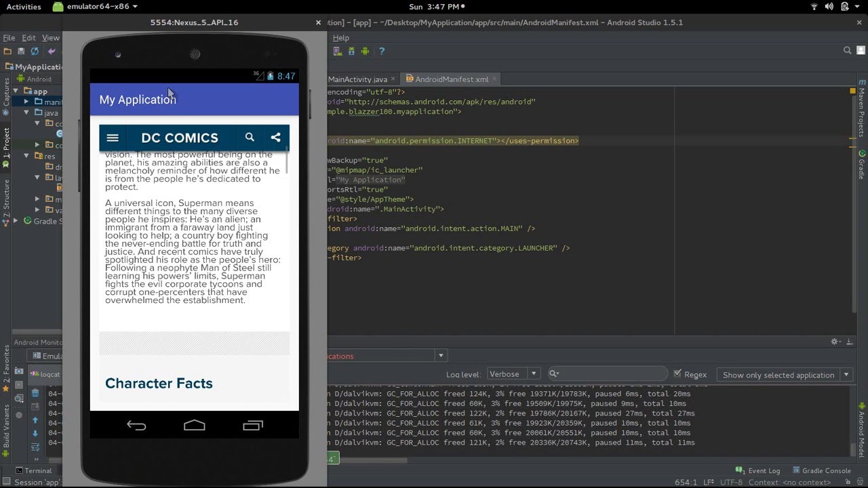
Task: Open the Maven Projects side panel
Action: (862, 108)
